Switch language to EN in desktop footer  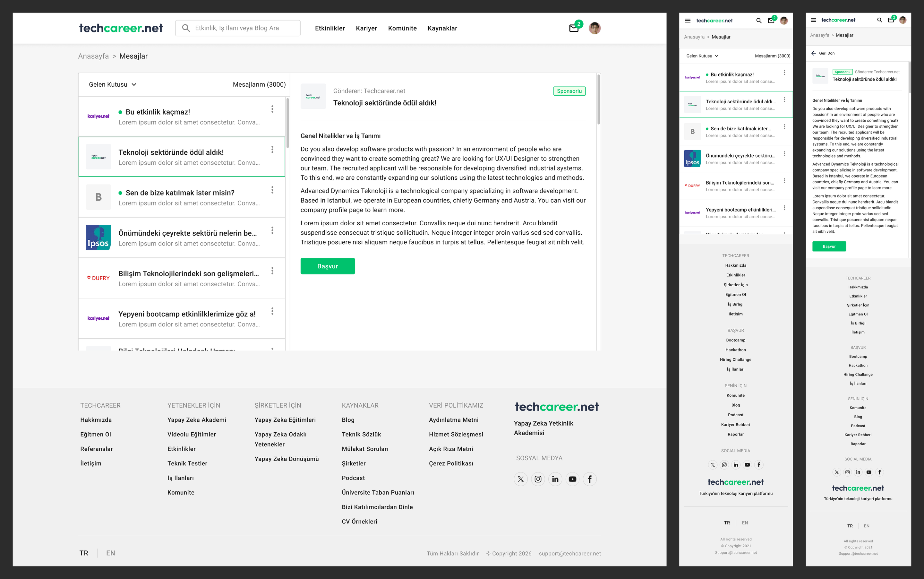(x=111, y=553)
